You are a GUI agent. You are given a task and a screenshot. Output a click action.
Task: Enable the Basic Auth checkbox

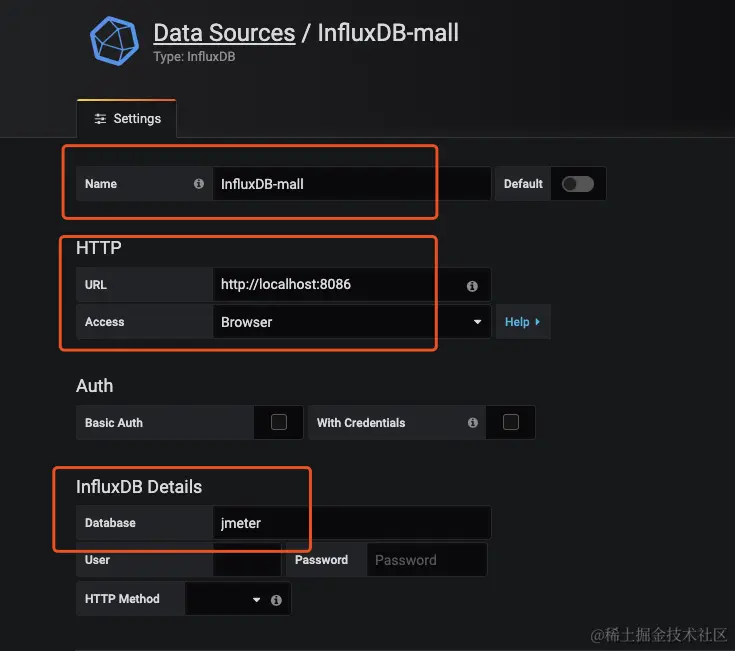(279, 422)
